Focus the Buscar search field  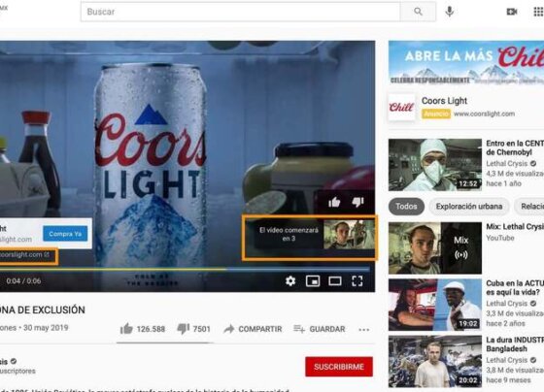click(241, 12)
